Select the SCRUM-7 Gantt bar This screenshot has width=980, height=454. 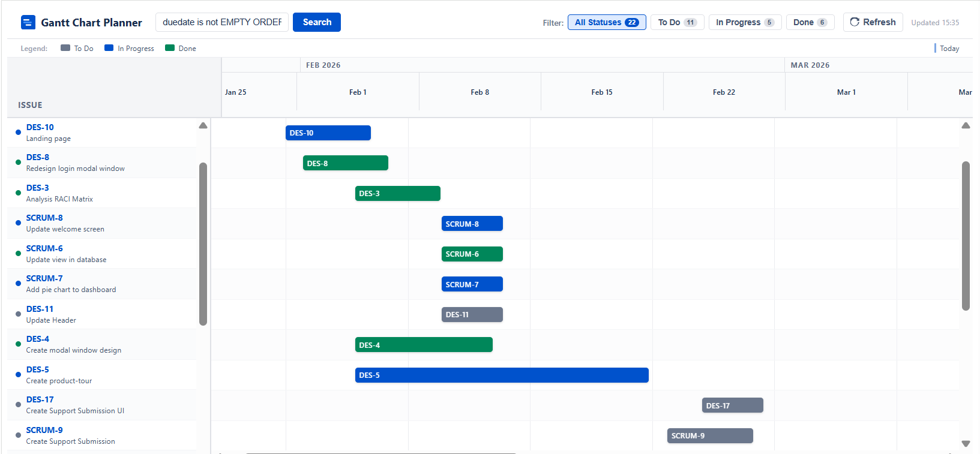(472, 284)
